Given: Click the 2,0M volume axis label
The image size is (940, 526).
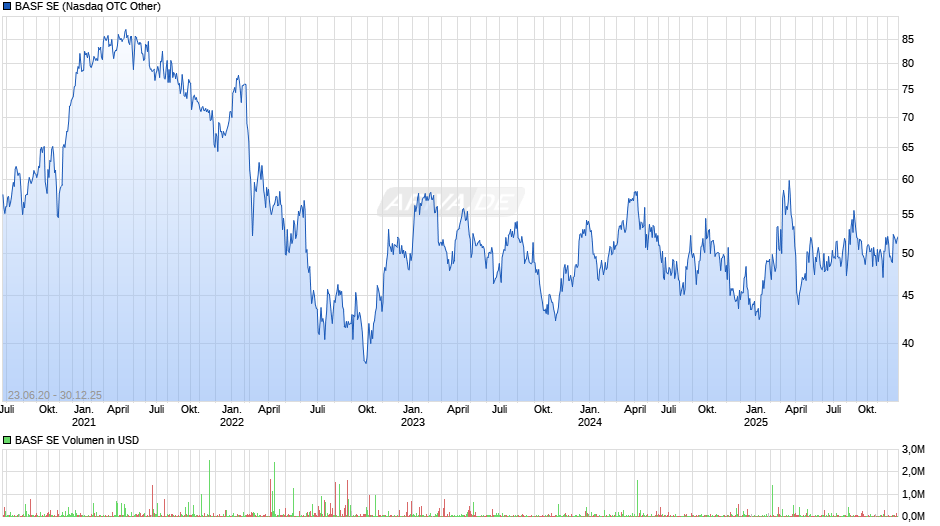Looking at the screenshot, I should [913, 472].
